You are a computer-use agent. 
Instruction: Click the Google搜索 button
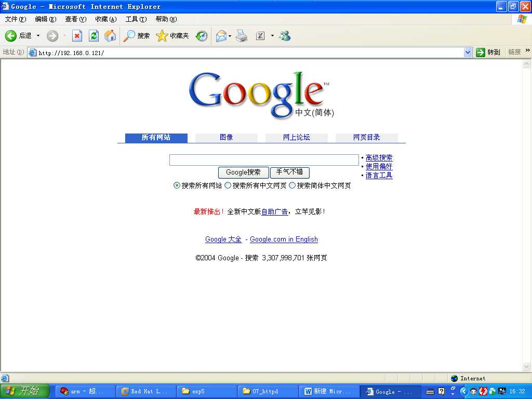click(243, 172)
